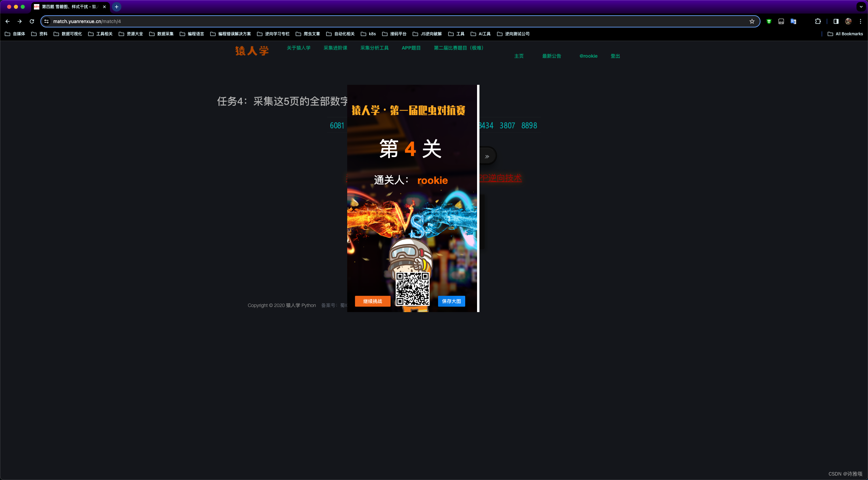Open the 采集进阶课 menu item
The width and height of the screenshot is (868, 480).
tap(335, 48)
